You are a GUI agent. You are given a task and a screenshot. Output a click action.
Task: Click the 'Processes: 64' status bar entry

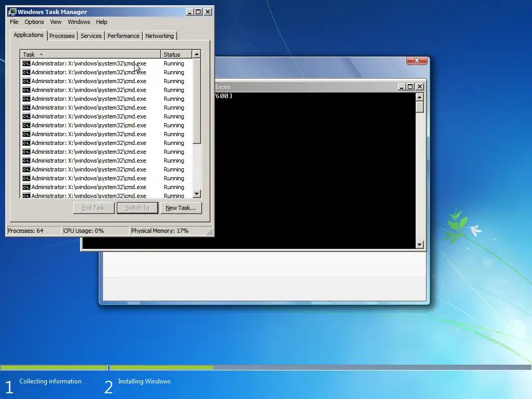(x=34, y=231)
